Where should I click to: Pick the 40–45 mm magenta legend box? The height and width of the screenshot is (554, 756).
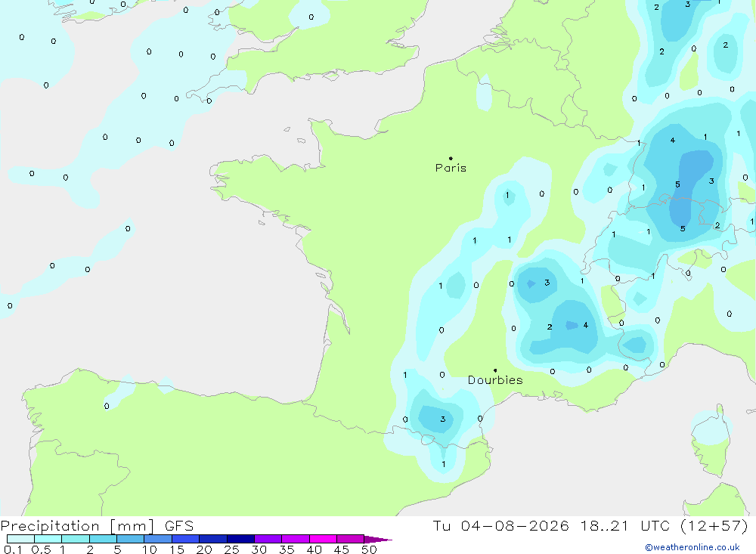point(323,539)
